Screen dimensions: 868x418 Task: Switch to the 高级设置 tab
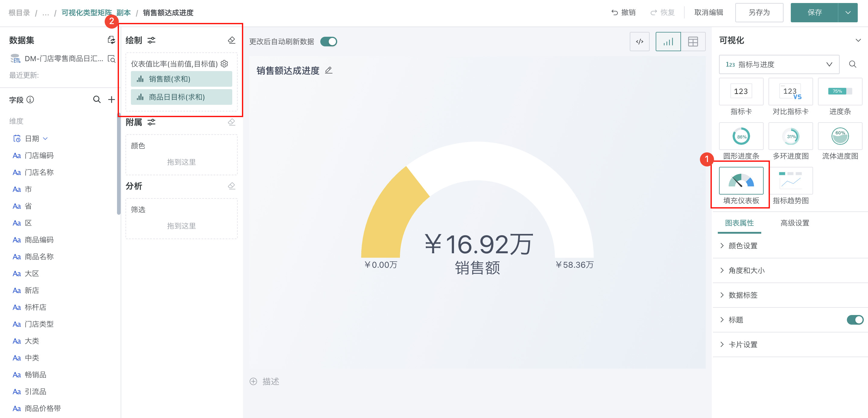point(794,223)
